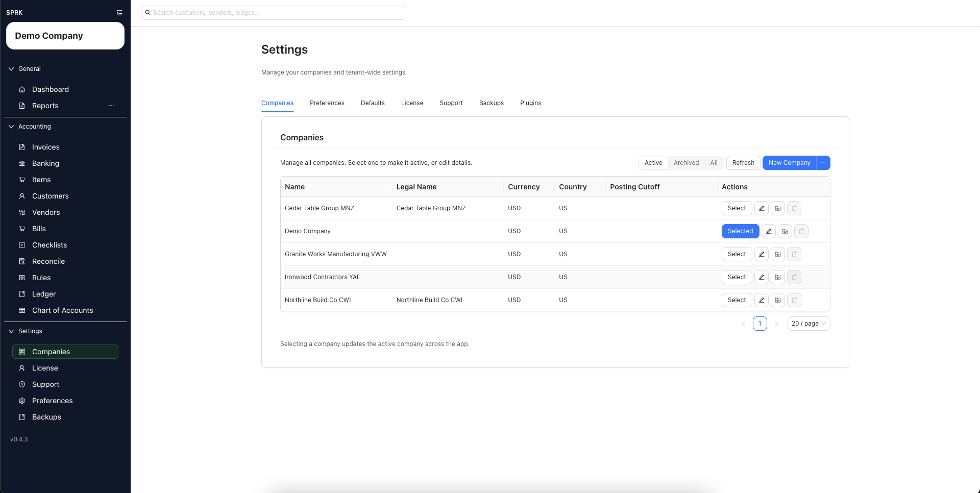Edit Ironwood Contractors YAL company
The height and width of the screenshot is (493, 980).
tap(762, 277)
